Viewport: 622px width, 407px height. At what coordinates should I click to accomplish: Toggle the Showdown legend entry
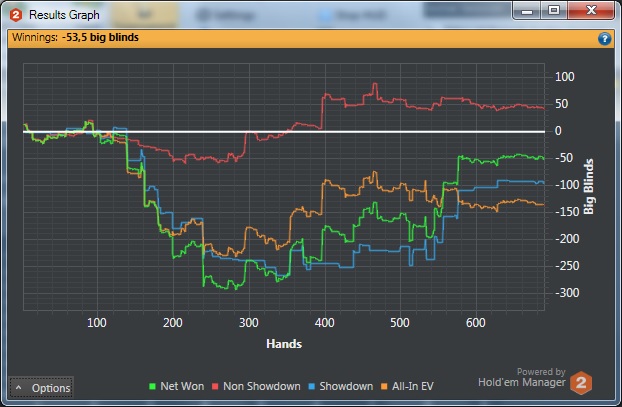(x=341, y=386)
